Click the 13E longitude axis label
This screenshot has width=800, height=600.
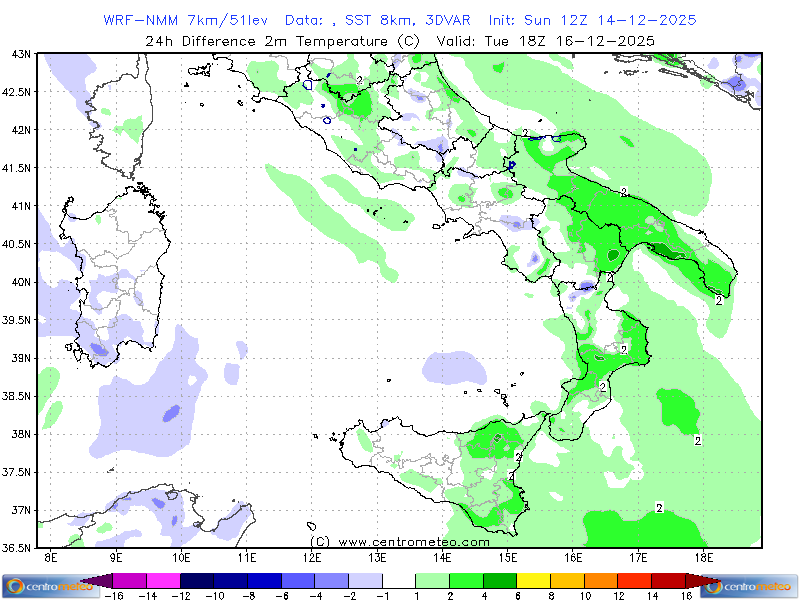tap(377, 557)
